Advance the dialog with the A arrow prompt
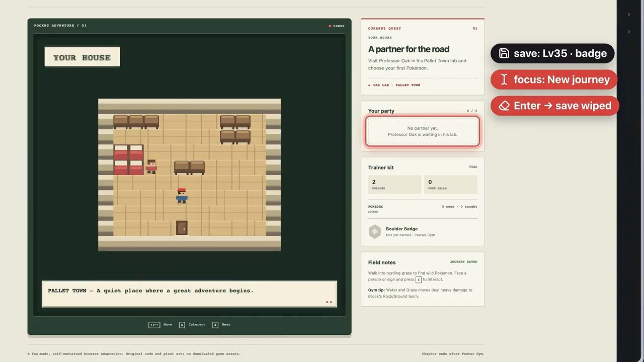The height and width of the screenshot is (362, 644). click(x=329, y=302)
